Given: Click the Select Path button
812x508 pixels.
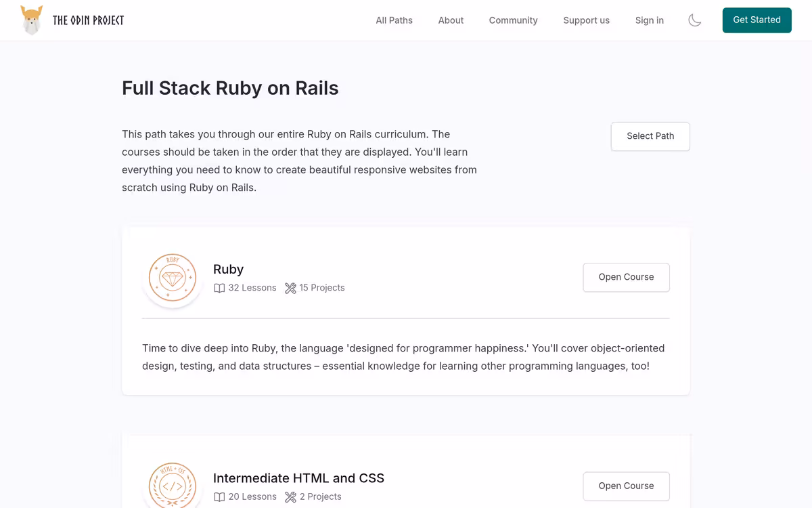Looking at the screenshot, I should [x=650, y=136].
